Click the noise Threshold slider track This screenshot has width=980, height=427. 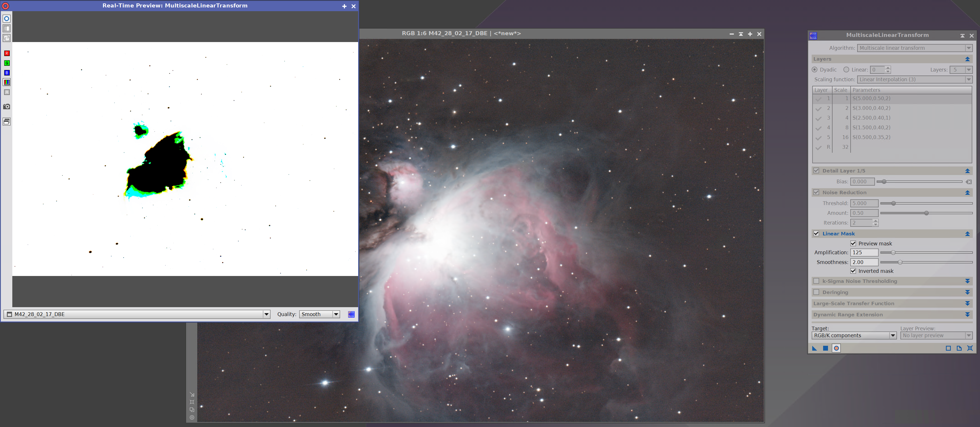pyautogui.click(x=926, y=204)
